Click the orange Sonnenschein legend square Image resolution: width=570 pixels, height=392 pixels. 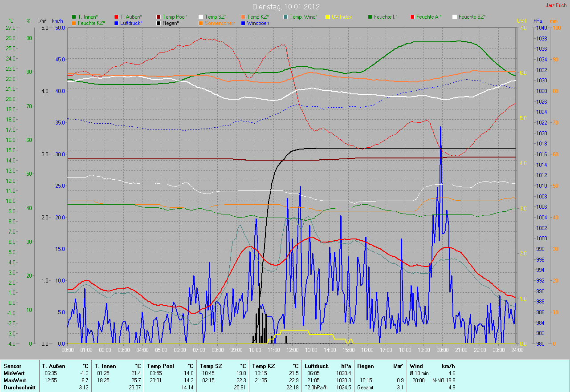tap(201, 23)
